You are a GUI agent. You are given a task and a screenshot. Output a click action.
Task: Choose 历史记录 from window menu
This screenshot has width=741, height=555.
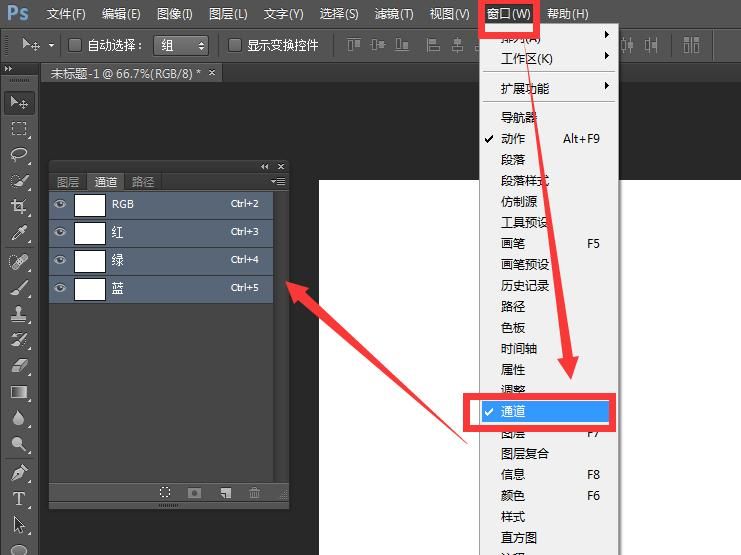[549, 286]
